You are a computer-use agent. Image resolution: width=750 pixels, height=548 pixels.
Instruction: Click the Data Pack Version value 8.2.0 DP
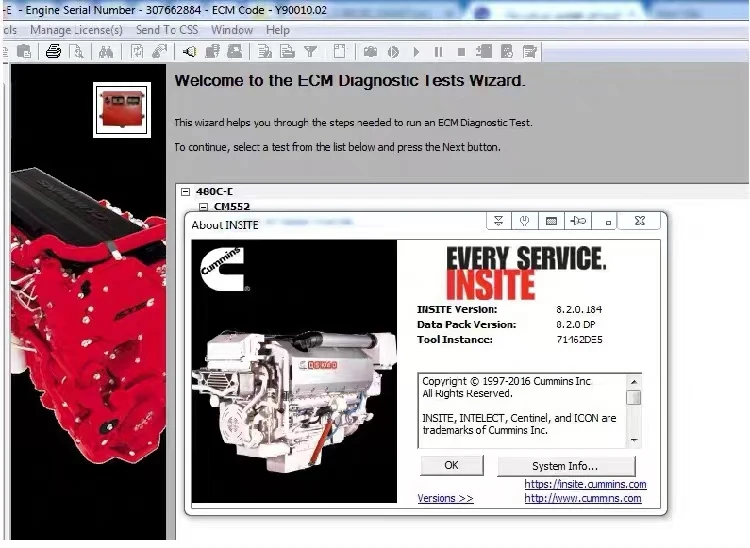[x=575, y=324]
